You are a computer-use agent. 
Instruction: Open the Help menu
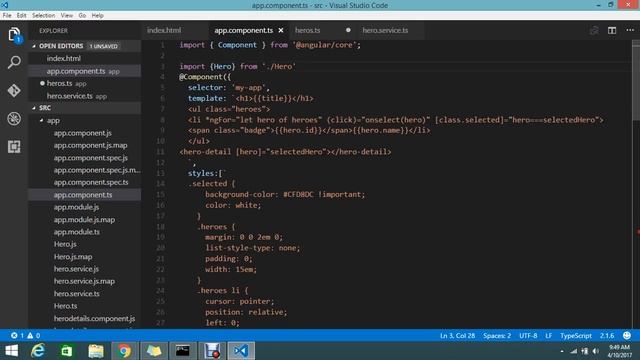pyautogui.click(x=98, y=16)
